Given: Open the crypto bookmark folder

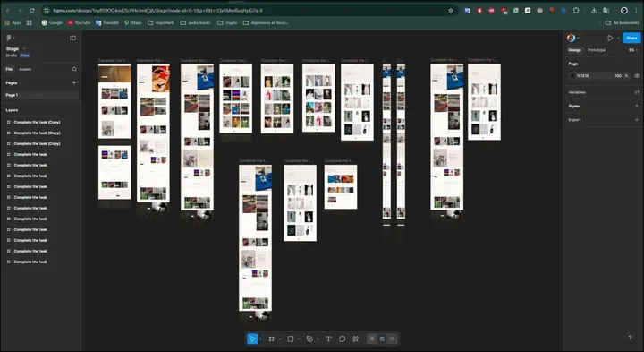Looking at the screenshot, I should 227,22.
